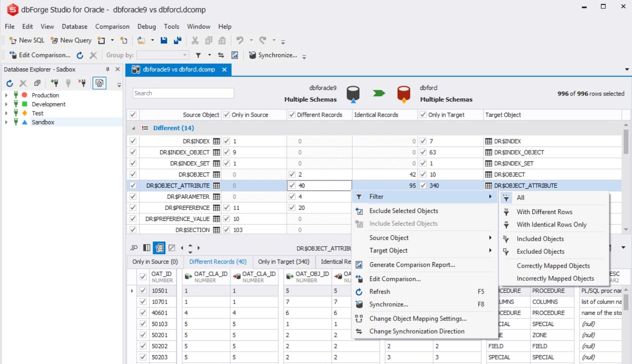The image size is (632, 364).
Task: Click the swap synchronization direction icon
Action: coord(221,55)
